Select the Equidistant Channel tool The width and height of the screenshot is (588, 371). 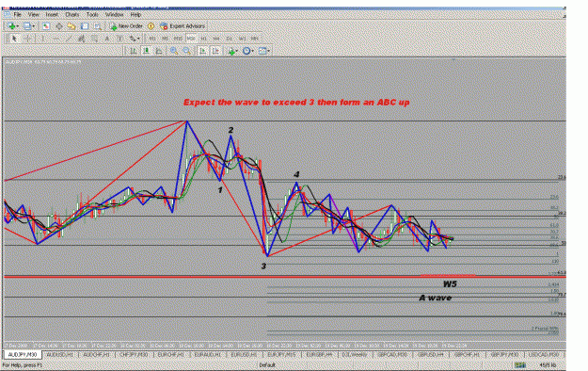81,39
